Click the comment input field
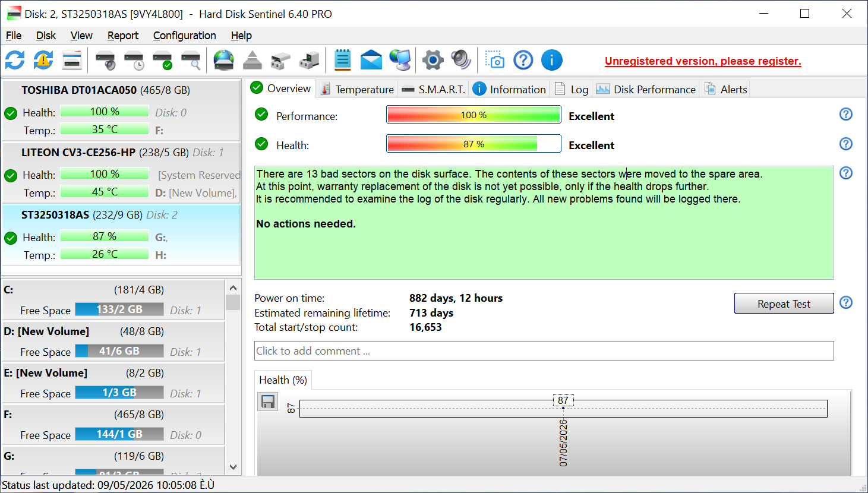 pos(544,350)
